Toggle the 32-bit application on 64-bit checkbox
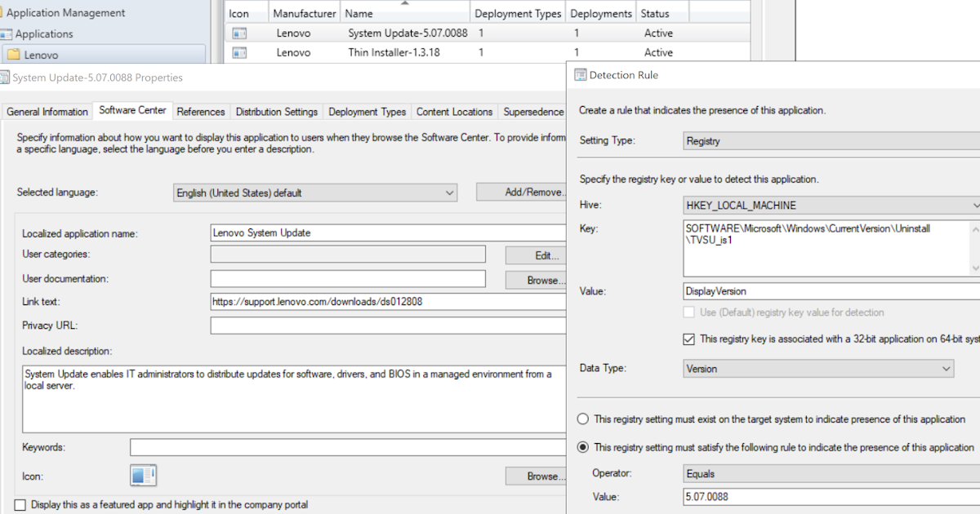The width and height of the screenshot is (980, 514). (x=688, y=339)
